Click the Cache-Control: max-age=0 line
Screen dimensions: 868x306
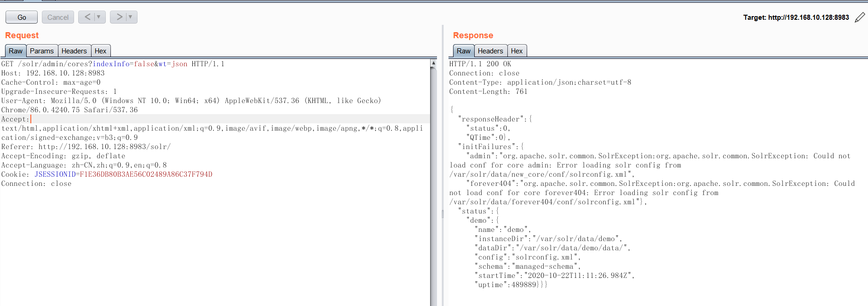click(x=51, y=82)
